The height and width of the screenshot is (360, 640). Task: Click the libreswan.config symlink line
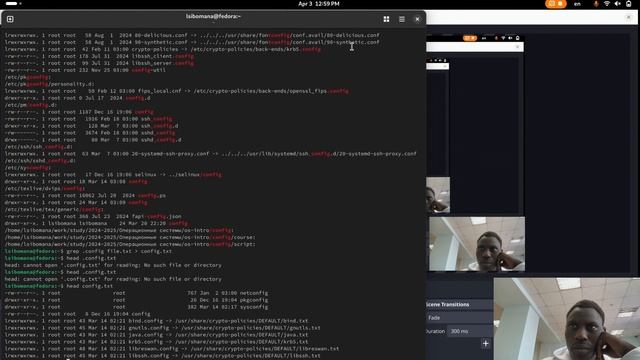pyautogui.click(x=172, y=349)
